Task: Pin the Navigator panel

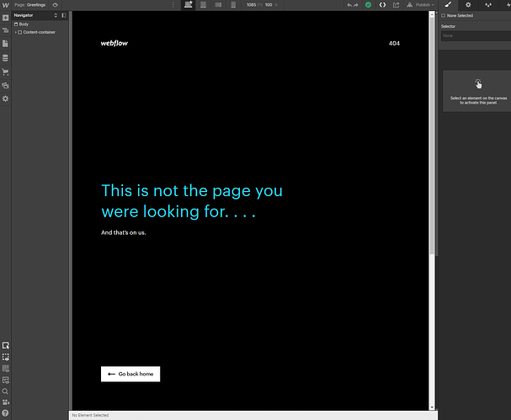Action: 63,15
